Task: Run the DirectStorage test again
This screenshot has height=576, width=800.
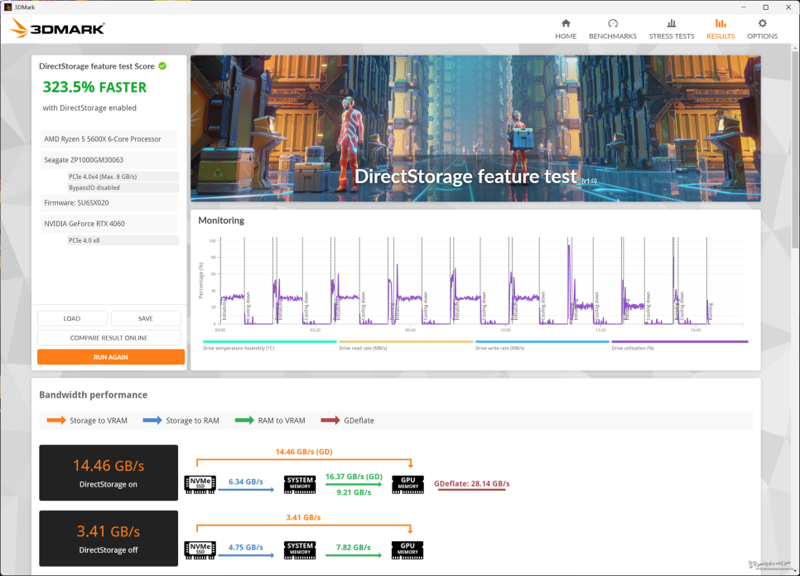Action: [x=111, y=357]
